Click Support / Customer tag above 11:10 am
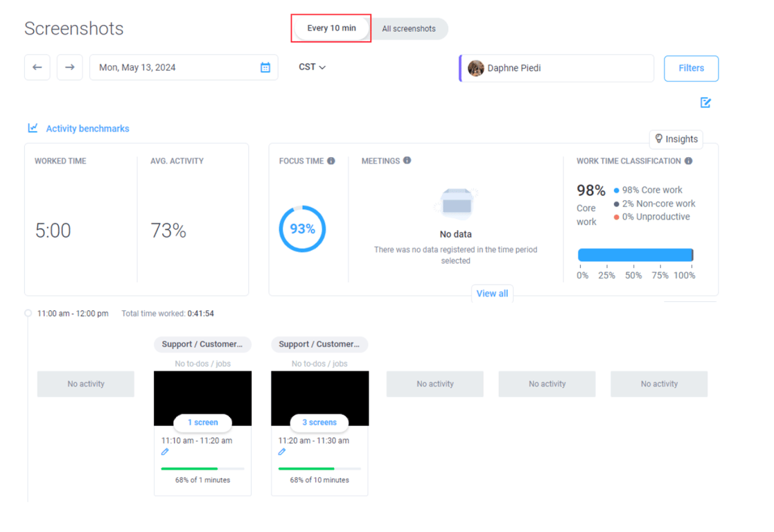Image resolution: width=774 pixels, height=532 pixels. 202,344
